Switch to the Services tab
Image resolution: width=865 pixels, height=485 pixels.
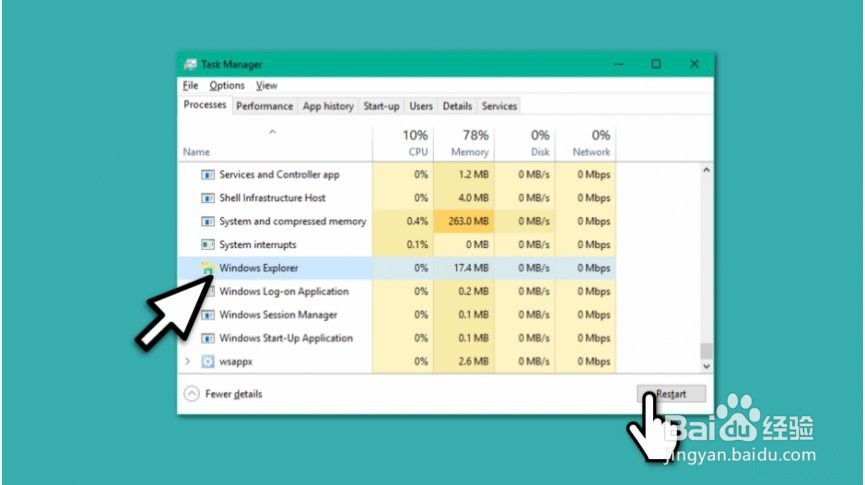pos(499,106)
